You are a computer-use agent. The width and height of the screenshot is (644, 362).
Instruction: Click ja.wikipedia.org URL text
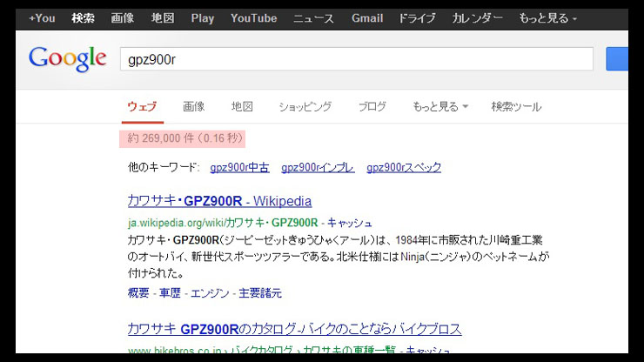(x=223, y=223)
